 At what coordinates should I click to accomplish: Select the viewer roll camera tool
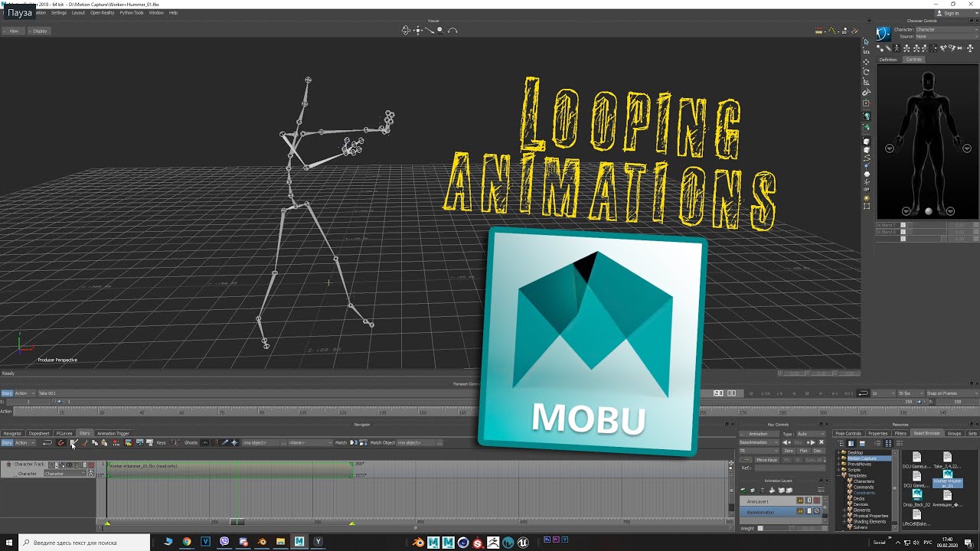pos(452,31)
